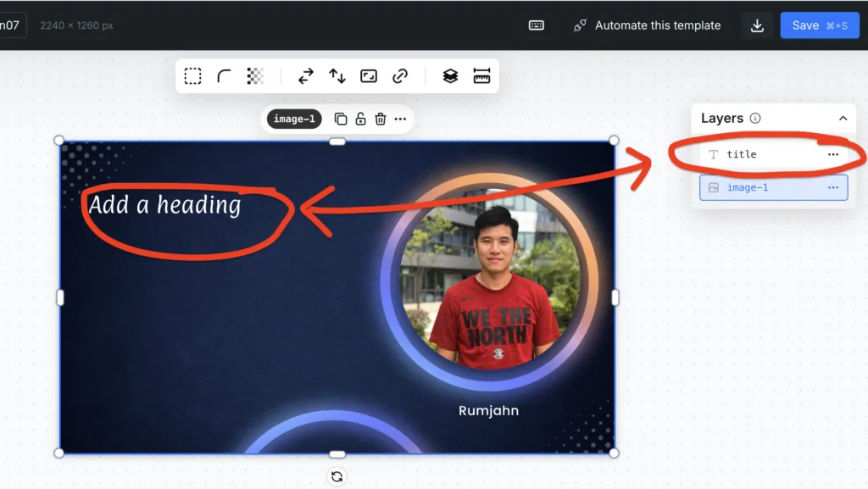
Task: Click the chain link icon in toolbar
Action: [400, 76]
